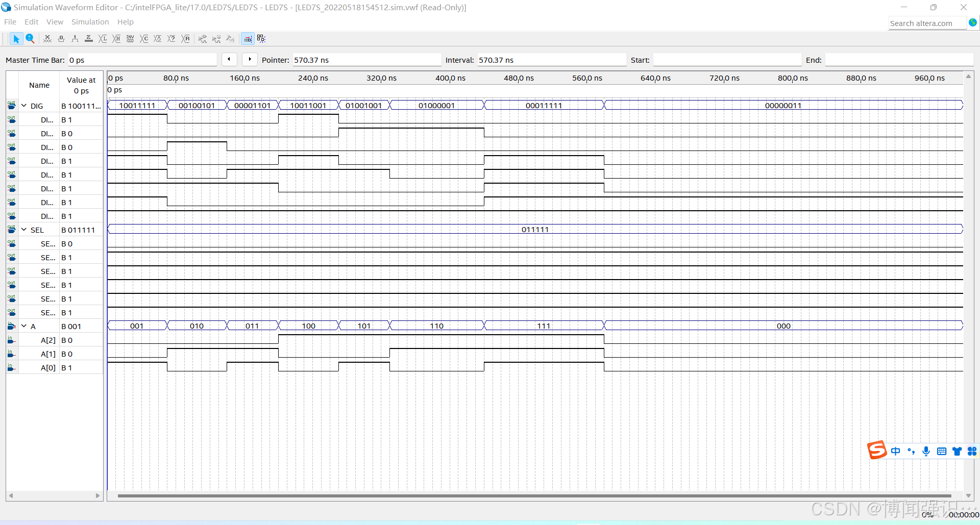Click the vertical scrollbar down arrow

[x=968, y=496]
